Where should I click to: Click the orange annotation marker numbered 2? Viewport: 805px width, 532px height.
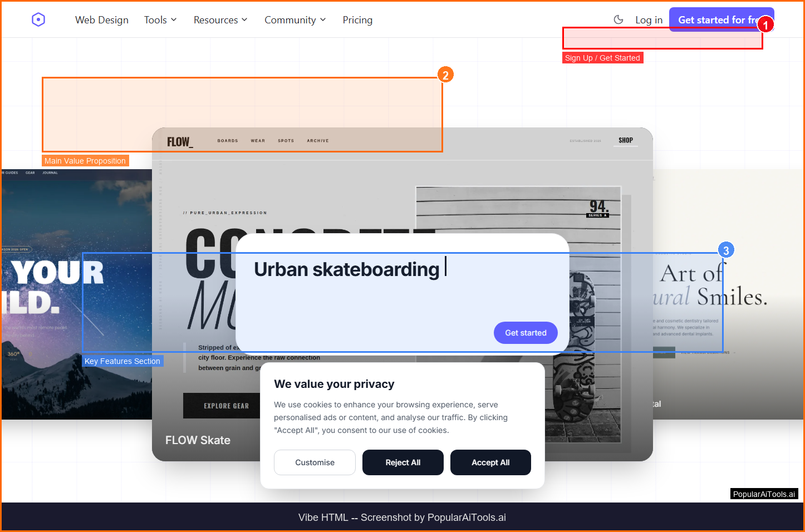445,75
